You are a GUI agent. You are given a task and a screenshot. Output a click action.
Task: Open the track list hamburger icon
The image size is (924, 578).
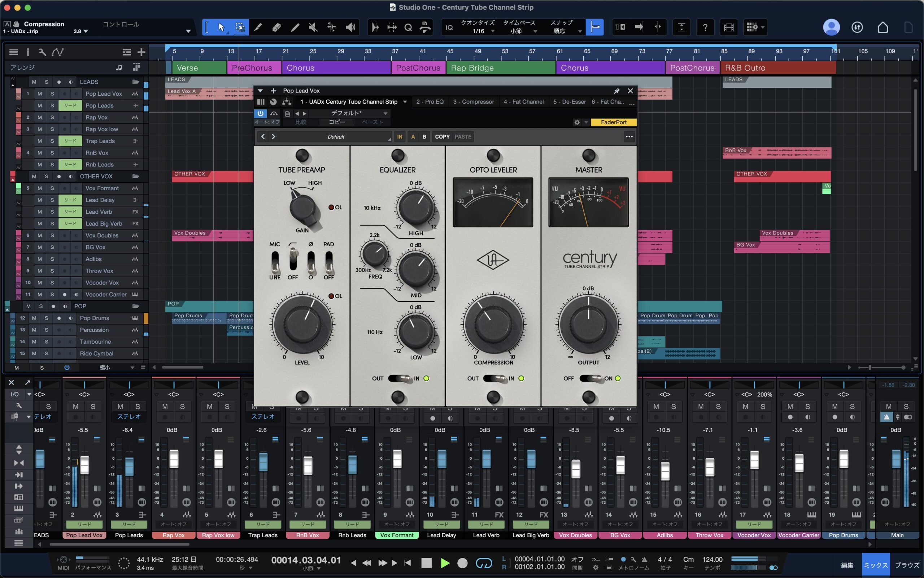13,52
